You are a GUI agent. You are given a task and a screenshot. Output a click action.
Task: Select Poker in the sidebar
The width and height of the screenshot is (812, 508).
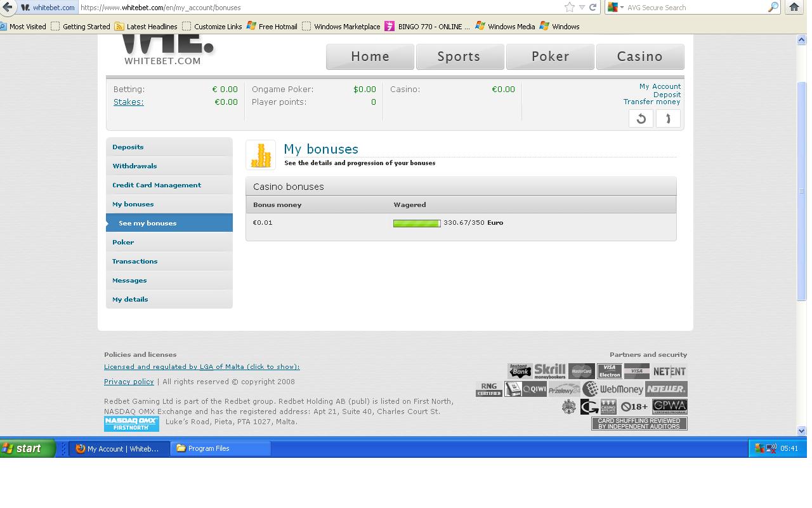169,242
